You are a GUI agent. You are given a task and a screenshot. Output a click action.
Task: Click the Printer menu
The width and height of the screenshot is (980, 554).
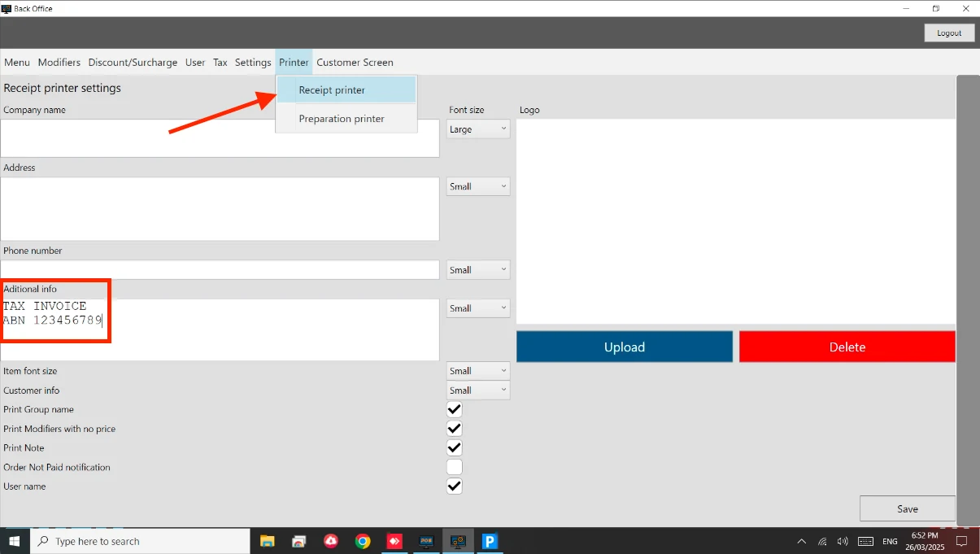click(x=294, y=62)
